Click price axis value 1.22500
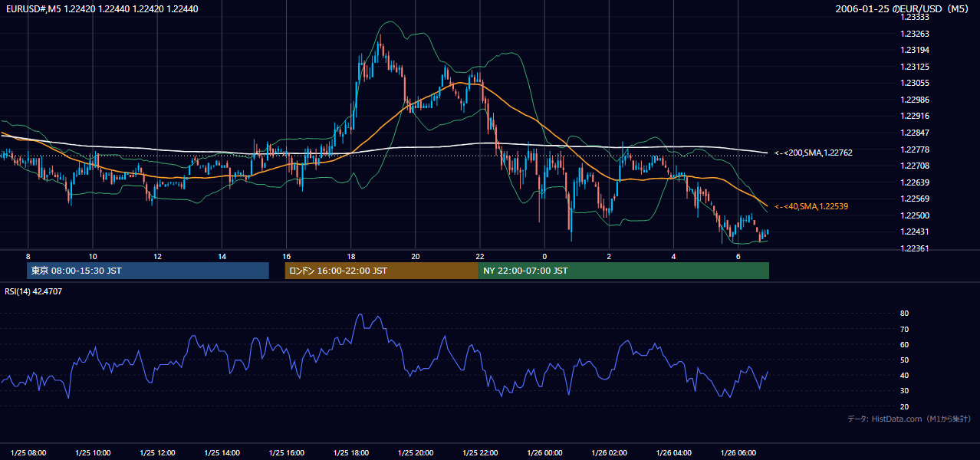This screenshot has height=460, width=980. [x=915, y=215]
